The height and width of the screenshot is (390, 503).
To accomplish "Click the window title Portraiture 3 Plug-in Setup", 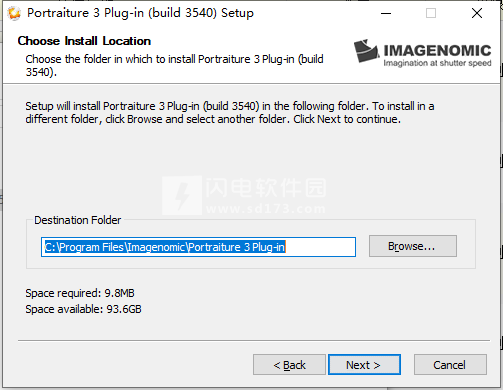I will pos(140,13).
